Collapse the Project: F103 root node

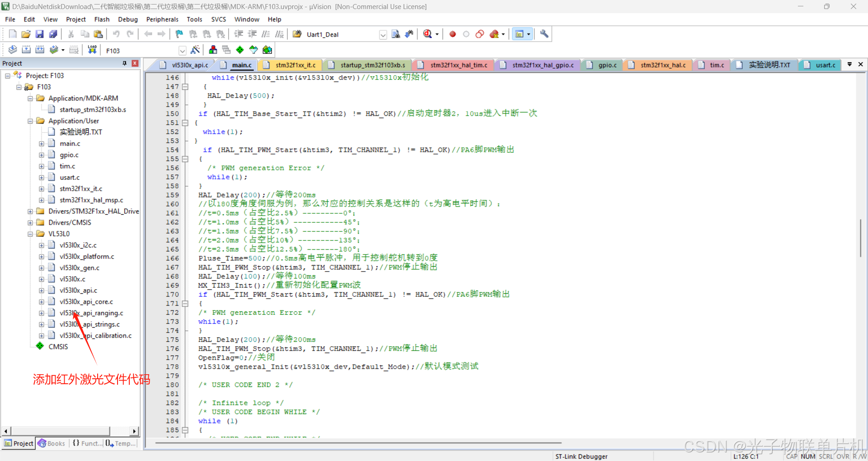8,76
